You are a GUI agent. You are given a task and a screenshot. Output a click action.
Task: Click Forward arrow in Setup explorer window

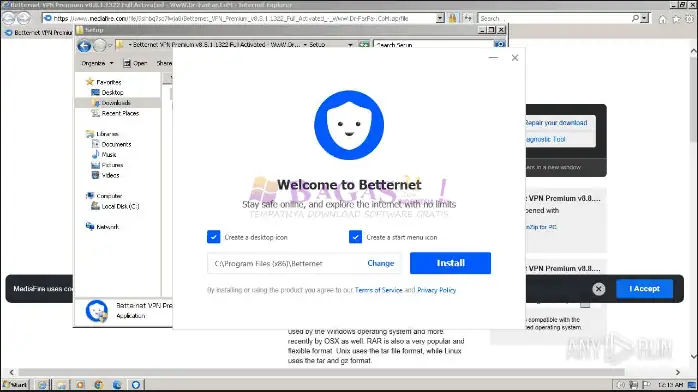(100, 45)
